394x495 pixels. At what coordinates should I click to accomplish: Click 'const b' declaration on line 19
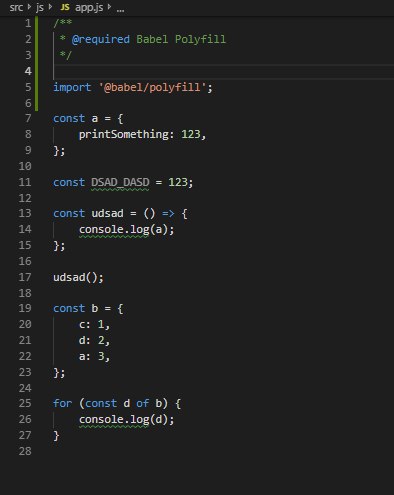point(75,308)
